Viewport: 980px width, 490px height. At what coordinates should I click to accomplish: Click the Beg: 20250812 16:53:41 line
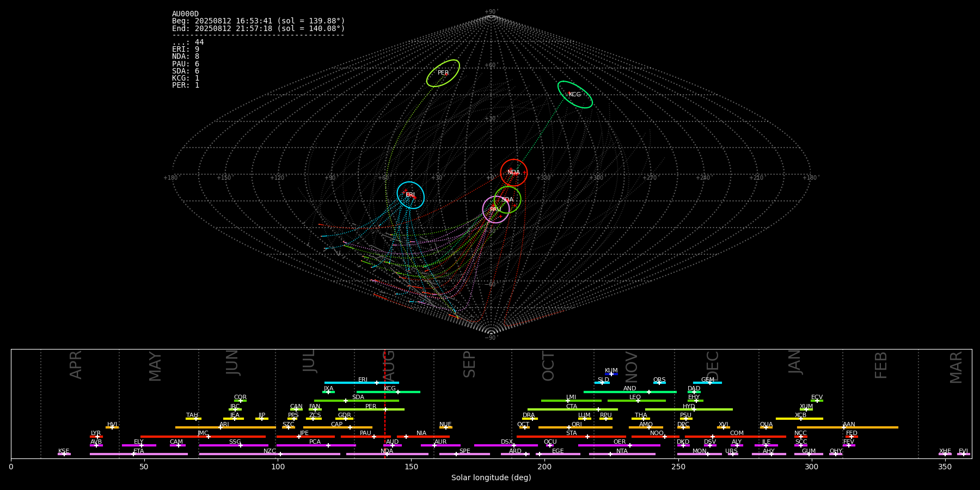(259, 21)
